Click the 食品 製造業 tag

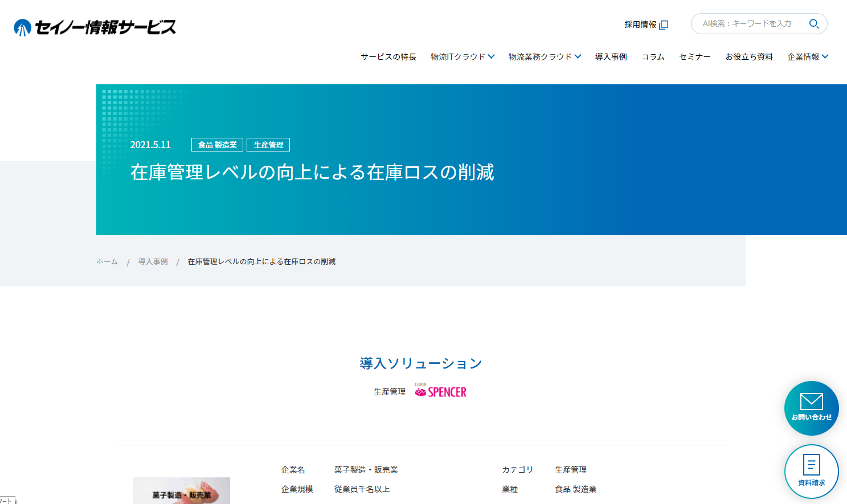pos(217,145)
